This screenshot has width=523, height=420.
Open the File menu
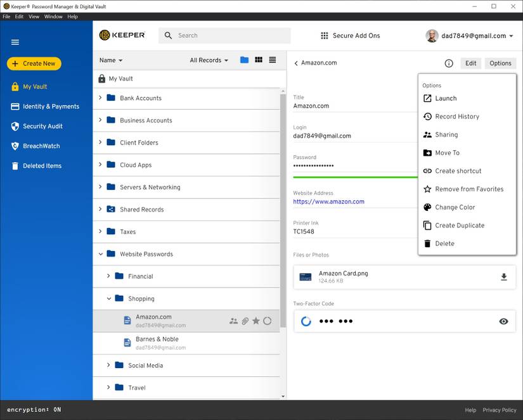6,16
